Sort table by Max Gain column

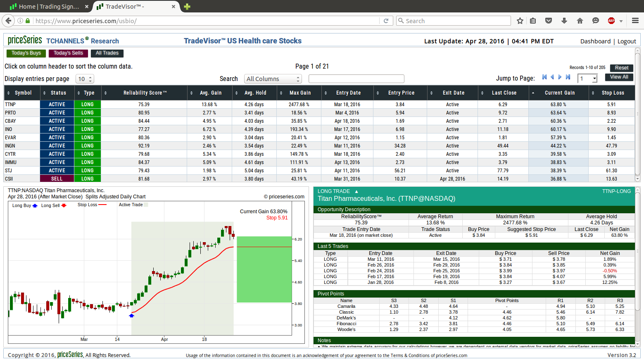(300, 93)
